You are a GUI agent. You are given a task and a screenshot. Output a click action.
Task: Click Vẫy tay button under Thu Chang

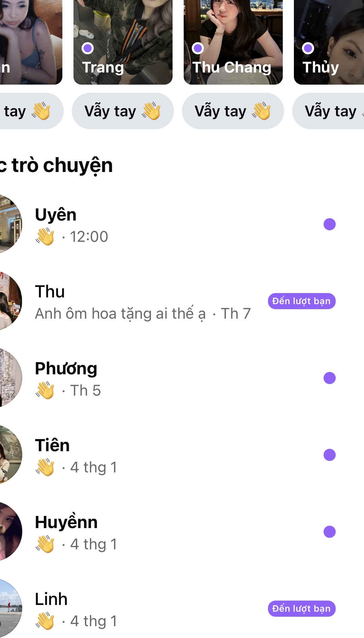[x=233, y=111]
